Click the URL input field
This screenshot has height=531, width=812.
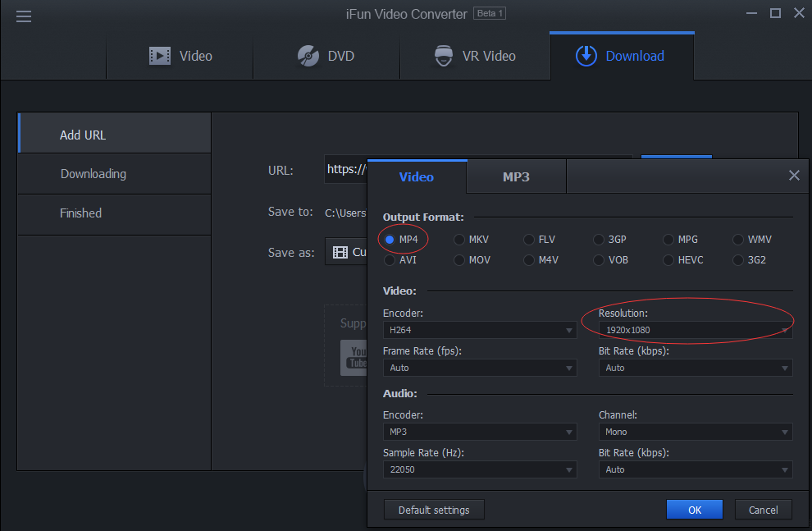[x=345, y=169]
